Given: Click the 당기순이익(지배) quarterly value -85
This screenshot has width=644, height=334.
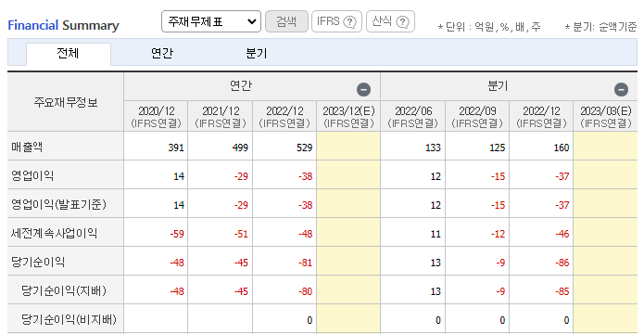Looking at the screenshot, I should click(x=562, y=291).
